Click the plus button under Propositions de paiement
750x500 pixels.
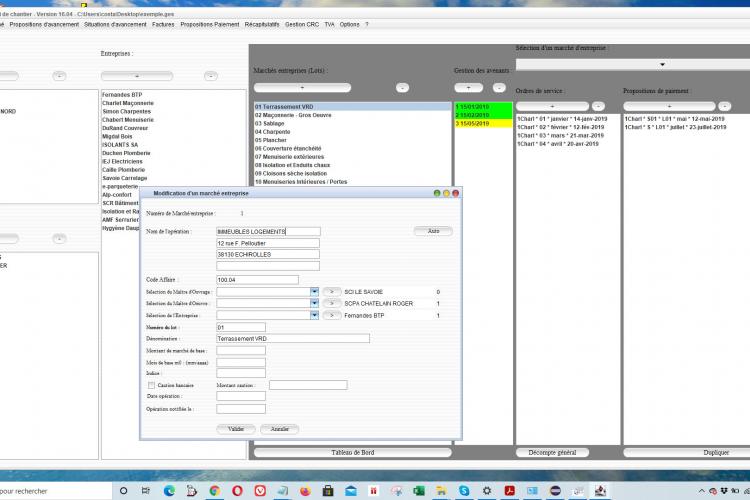pyautogui.click(x=669, y=106)
